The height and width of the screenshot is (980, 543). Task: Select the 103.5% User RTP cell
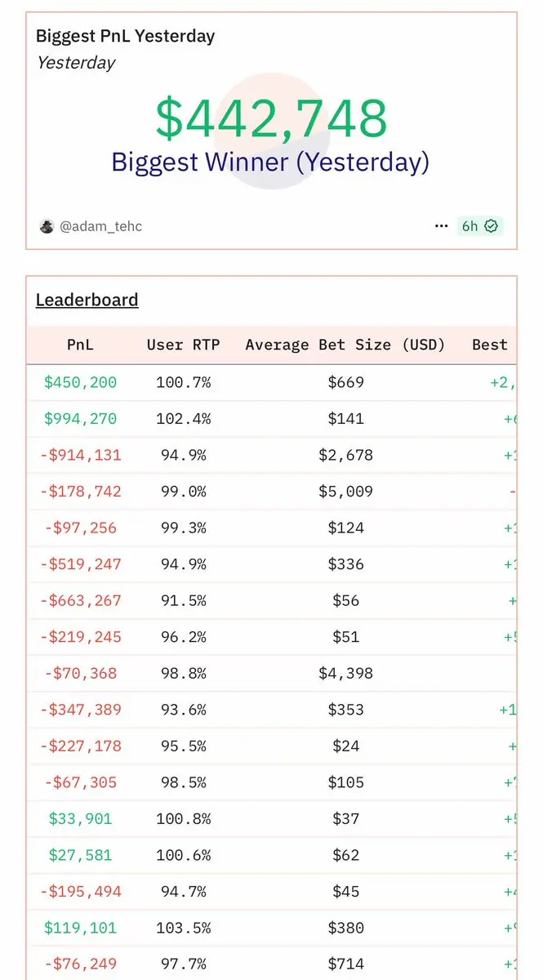click(183, 928)
